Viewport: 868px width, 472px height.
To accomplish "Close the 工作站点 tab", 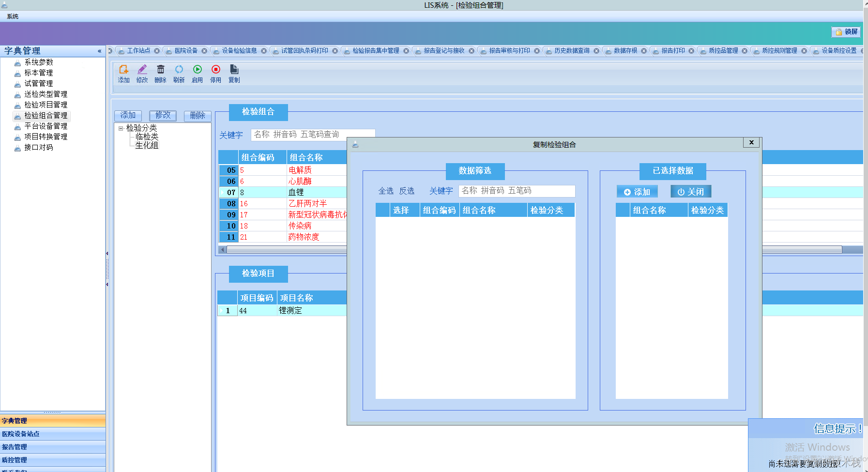I will pyautogui.click(x=157, y=51).
